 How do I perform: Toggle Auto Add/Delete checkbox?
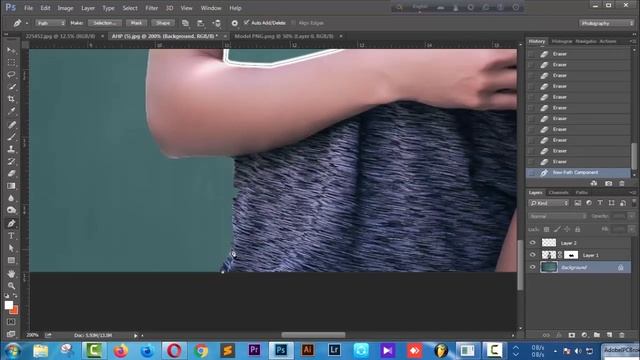pos(246,22)
